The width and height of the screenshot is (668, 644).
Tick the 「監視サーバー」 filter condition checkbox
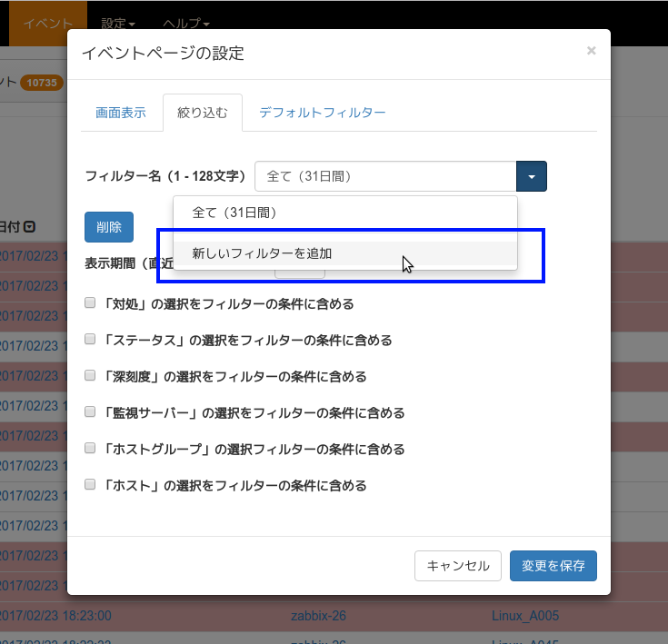pos(90,412)
